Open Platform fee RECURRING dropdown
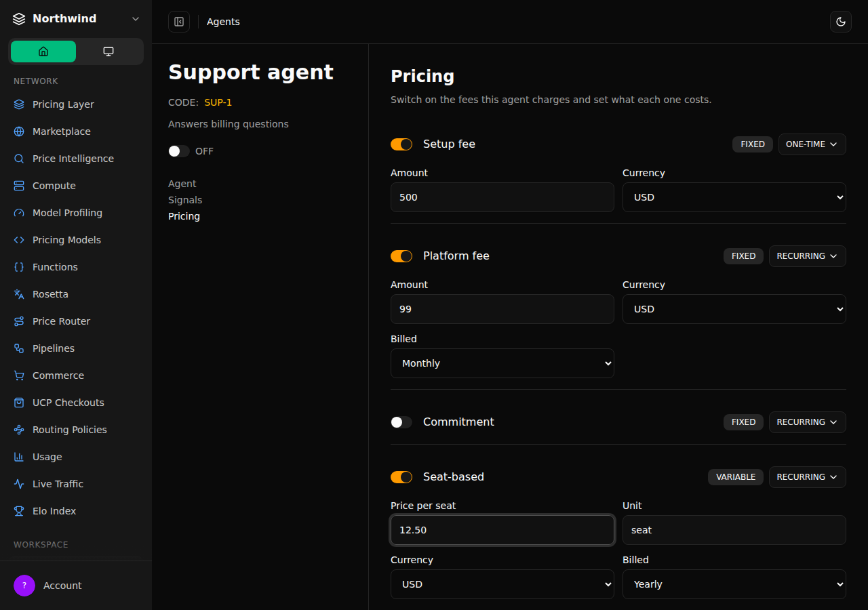The width and height of the screenshot is (868, 610). pyautogui.click(x=807, y=256)
